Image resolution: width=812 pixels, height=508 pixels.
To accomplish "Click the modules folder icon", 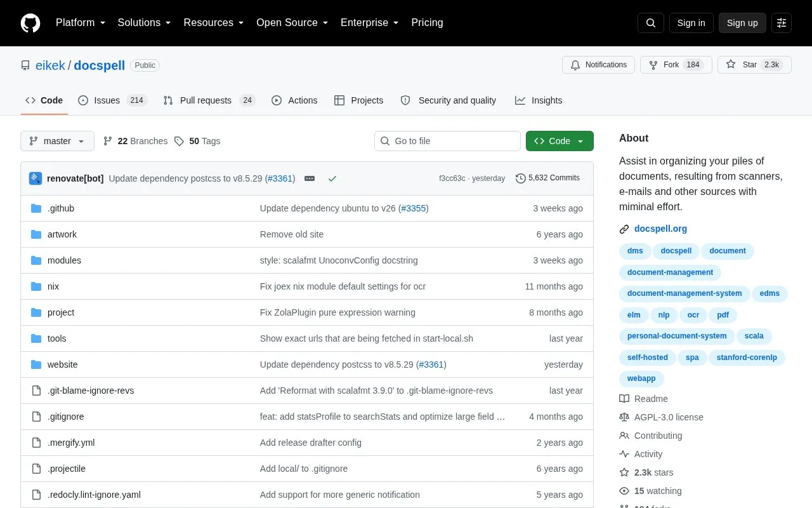I will 36,260.
